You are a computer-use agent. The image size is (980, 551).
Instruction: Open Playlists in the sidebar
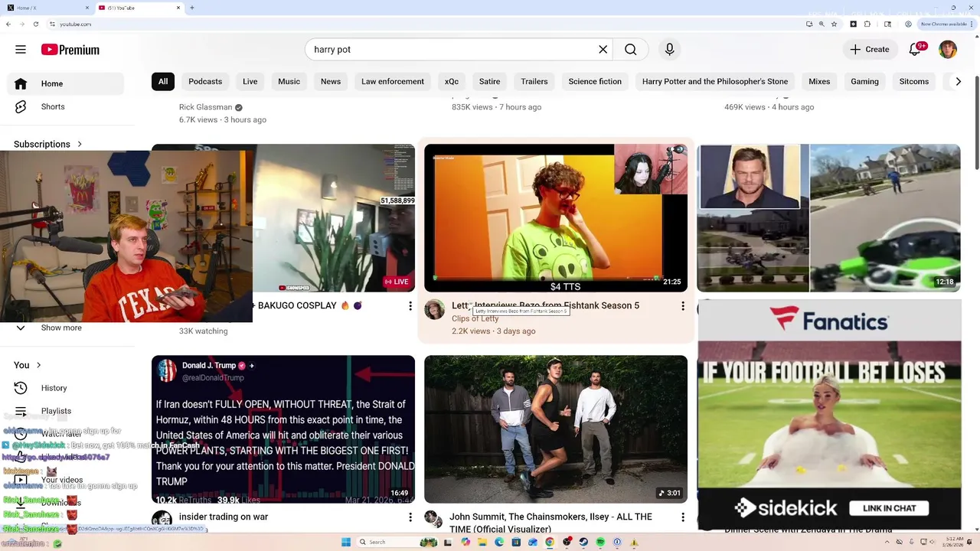56,411
